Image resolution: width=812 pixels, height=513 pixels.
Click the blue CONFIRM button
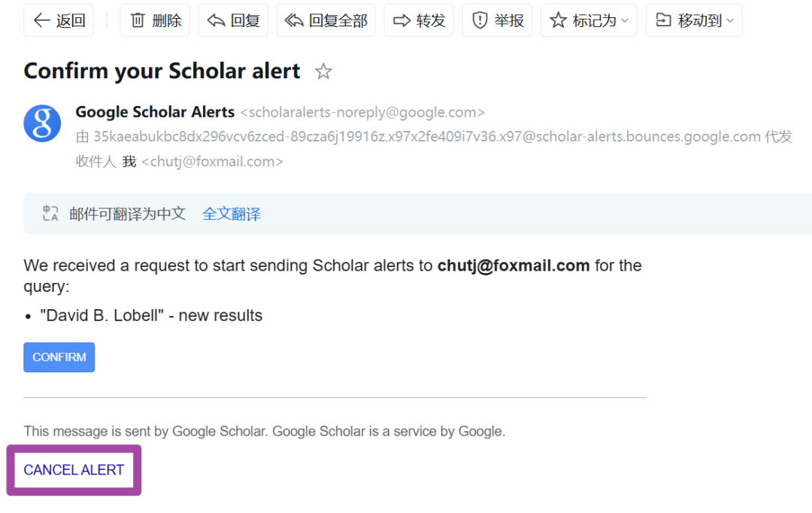point(59,357)
